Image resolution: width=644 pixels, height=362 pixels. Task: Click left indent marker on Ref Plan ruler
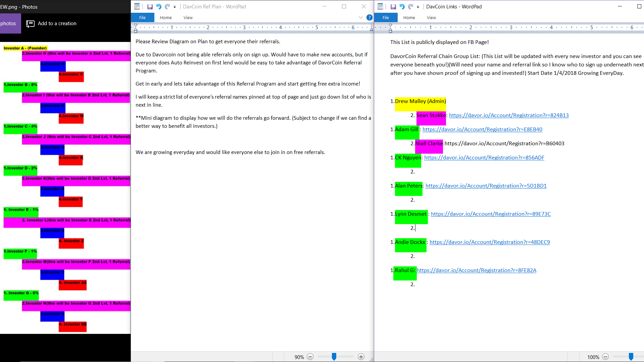(x=136, y=28)
